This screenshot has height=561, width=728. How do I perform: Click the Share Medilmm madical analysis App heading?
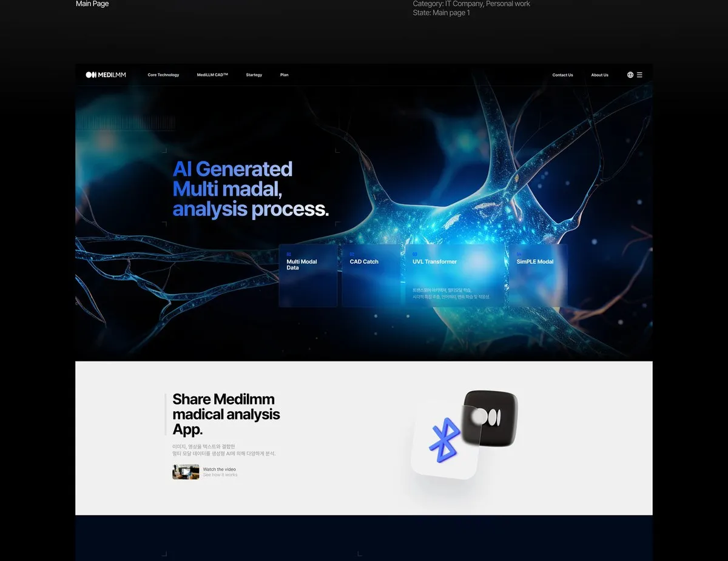pos(226,414)
